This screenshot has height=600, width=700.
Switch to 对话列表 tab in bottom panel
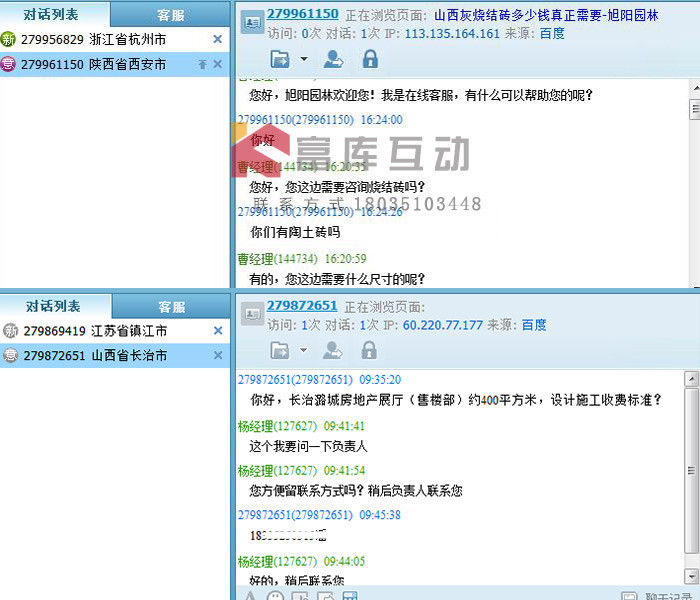53,306
